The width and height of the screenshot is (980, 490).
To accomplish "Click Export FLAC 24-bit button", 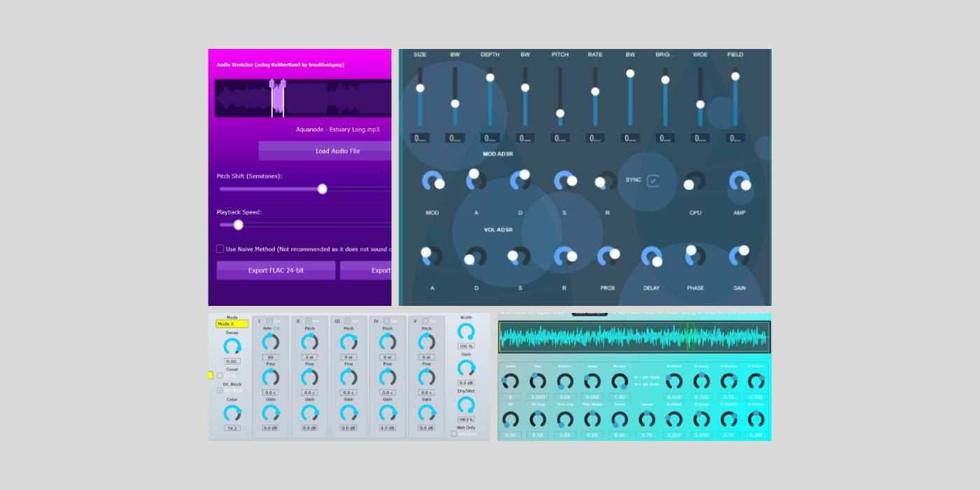I will (x=276, y=270).
